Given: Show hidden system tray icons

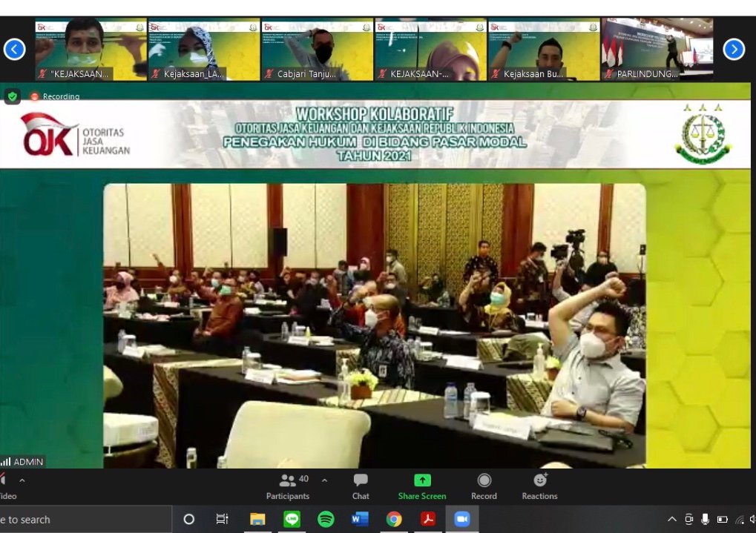Looking at the screenshot, I should [672, 519].
